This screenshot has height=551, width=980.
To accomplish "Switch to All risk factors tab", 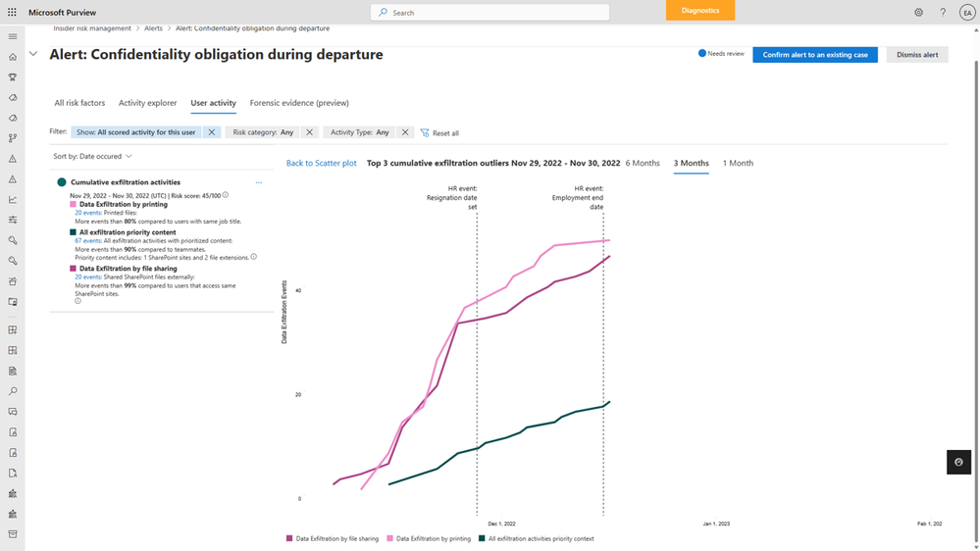I will click(79, 103).
